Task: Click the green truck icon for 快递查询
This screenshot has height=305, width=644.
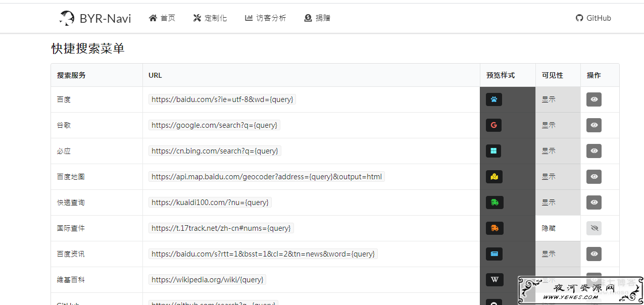Action: point(494,202)
